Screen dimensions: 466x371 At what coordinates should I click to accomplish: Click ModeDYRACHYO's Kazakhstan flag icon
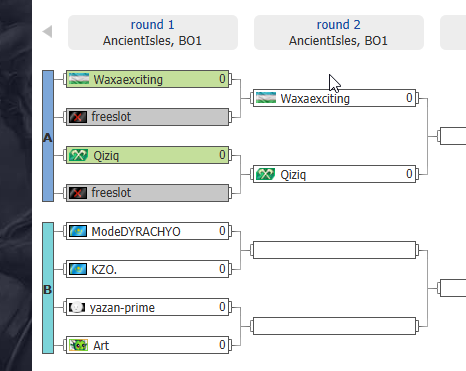tap(78, 231)
